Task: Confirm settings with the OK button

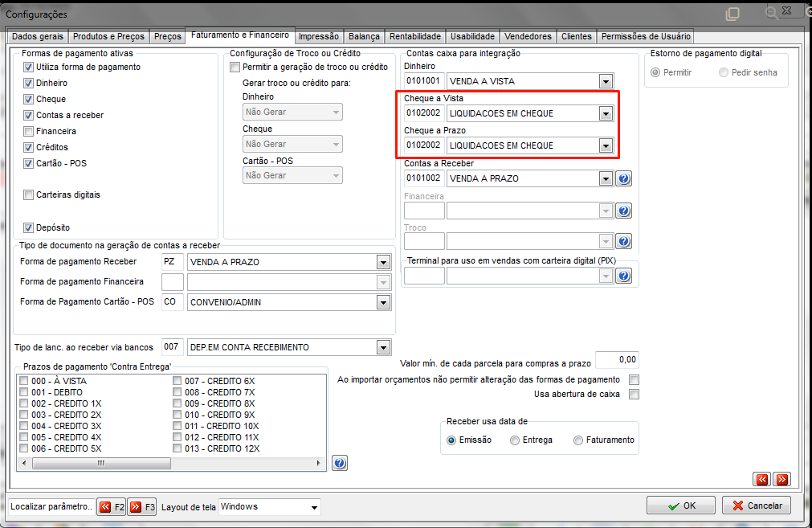Action: click(x=681, y=505)
